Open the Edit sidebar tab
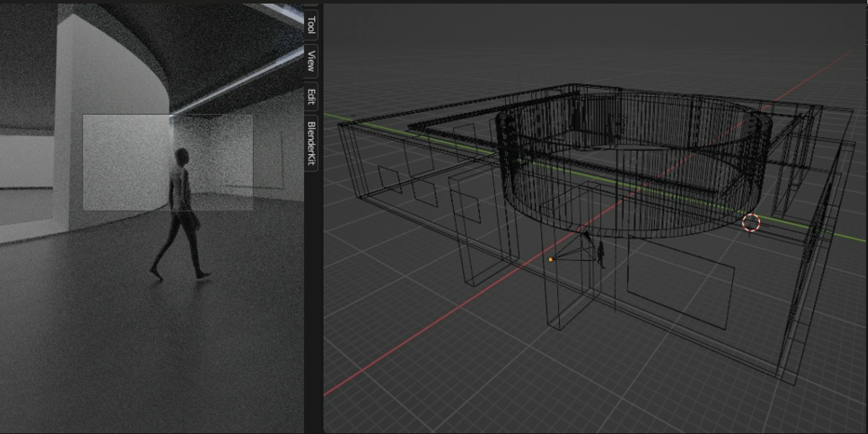The width and height of the screenshot is (868, 434). (x=311, y=97)
